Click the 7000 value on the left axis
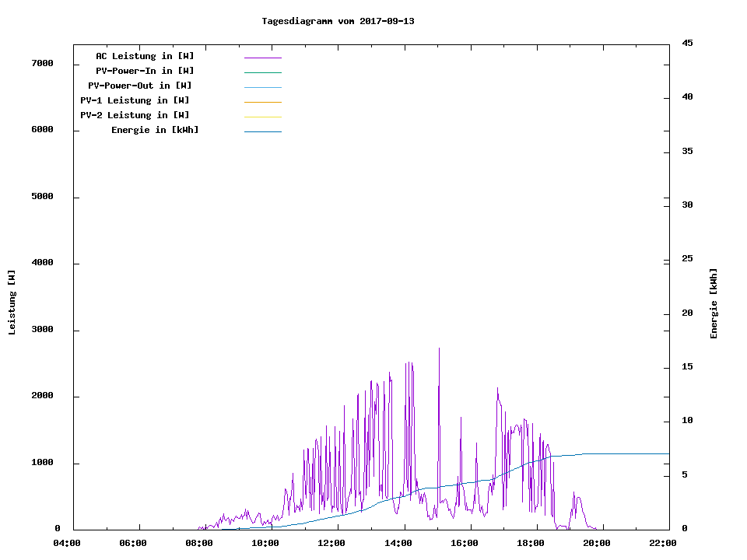Image resolution: width=747 pixels, height=560 pixels. point(42,63)
